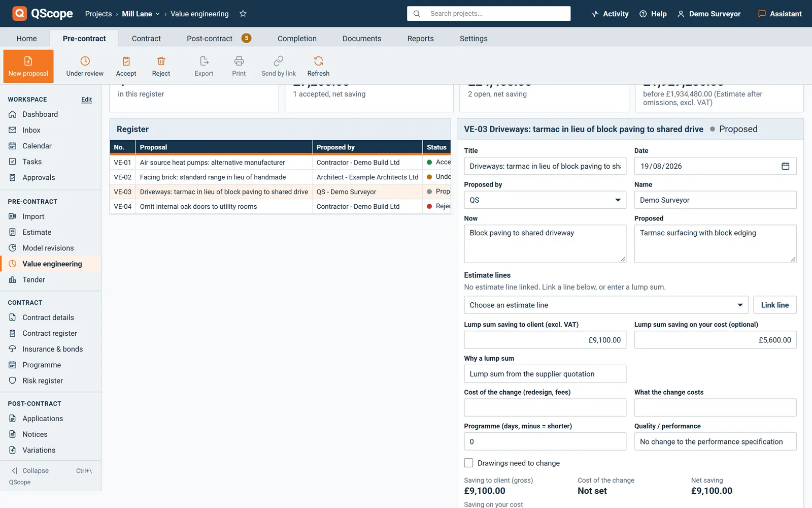Switch to the Post-contract tab
812x508 pixels.
pos(218,39)
